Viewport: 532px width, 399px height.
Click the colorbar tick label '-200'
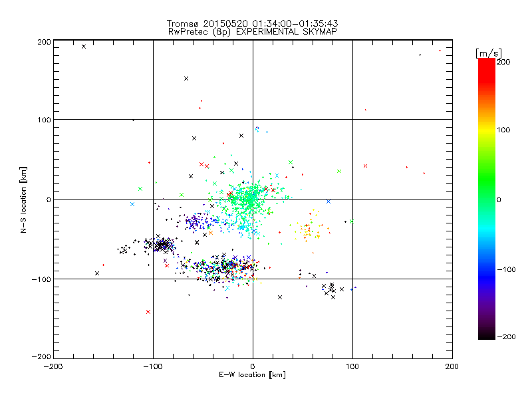506,336
